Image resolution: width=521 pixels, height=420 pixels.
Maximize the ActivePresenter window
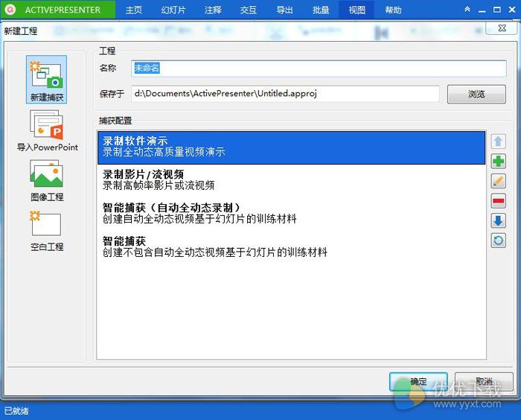[496, 10]
